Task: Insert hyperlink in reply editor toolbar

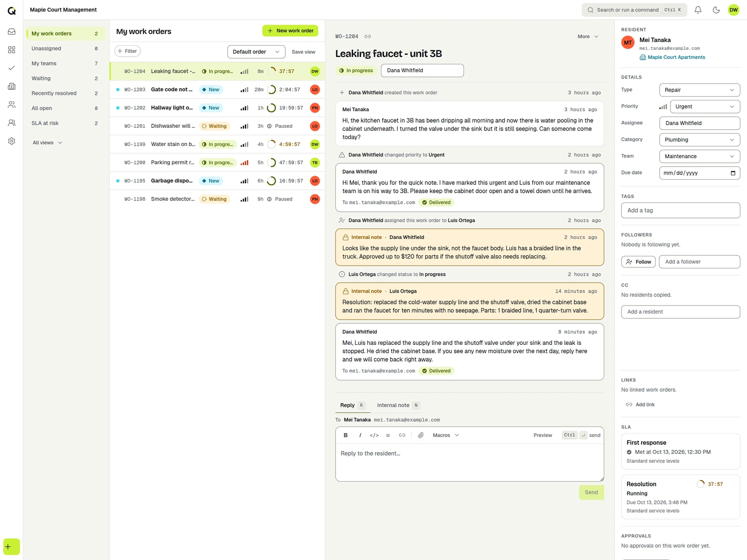Action: point(402,435)
